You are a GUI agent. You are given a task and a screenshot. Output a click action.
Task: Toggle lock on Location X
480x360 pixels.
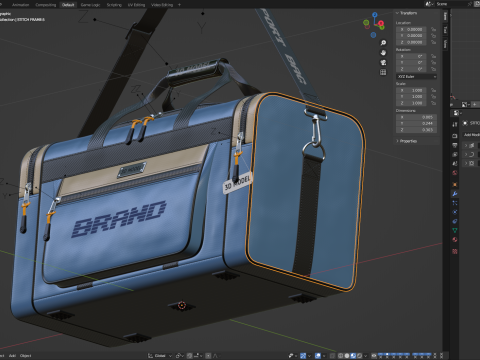[433, 29]
